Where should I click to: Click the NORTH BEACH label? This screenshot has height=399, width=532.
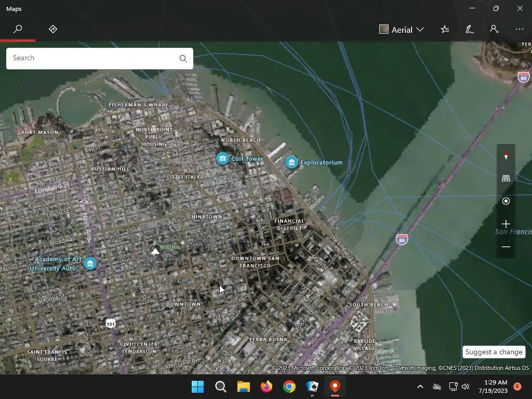241,140
